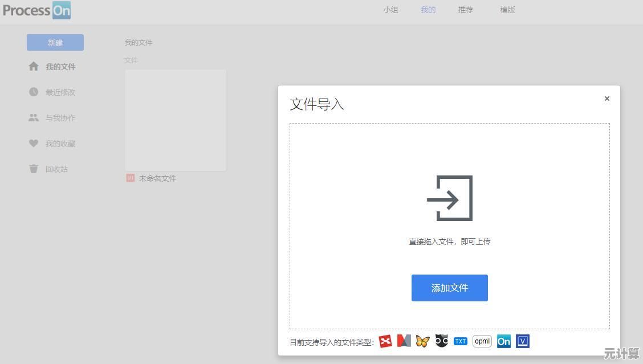This screenshot has width=643, height=364.
Task: Click the opml file type icon
Action: 482,341
